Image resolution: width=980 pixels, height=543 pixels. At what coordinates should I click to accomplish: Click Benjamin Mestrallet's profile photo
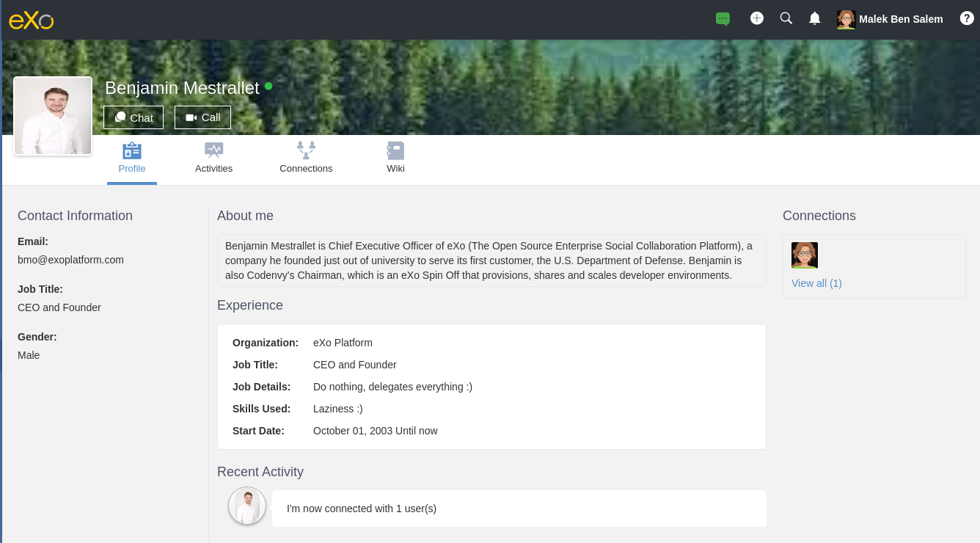[x=53, y=116]
